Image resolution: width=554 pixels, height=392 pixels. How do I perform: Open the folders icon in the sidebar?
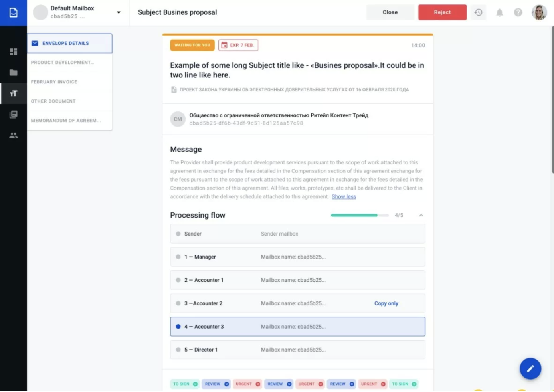coord(14,73)
